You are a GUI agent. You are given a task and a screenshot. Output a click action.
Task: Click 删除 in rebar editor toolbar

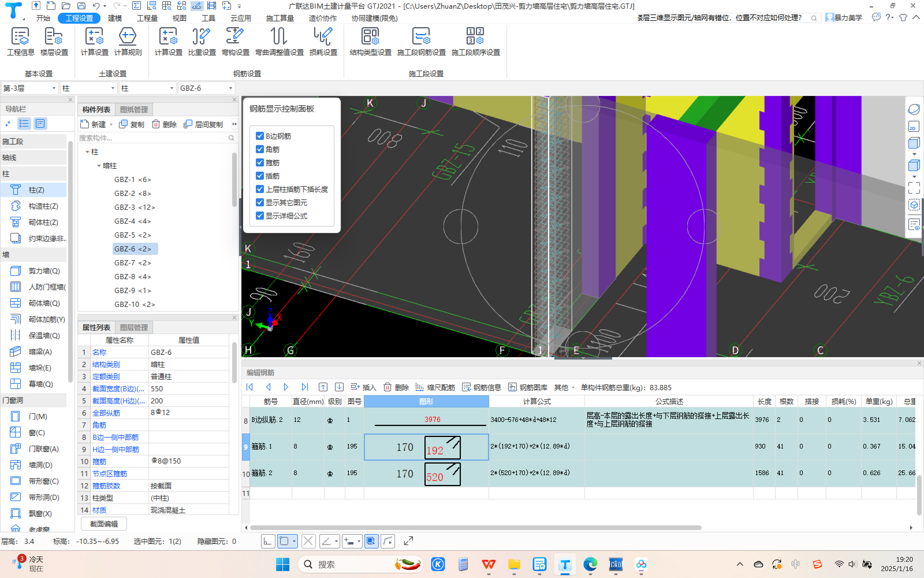[396, 387]
